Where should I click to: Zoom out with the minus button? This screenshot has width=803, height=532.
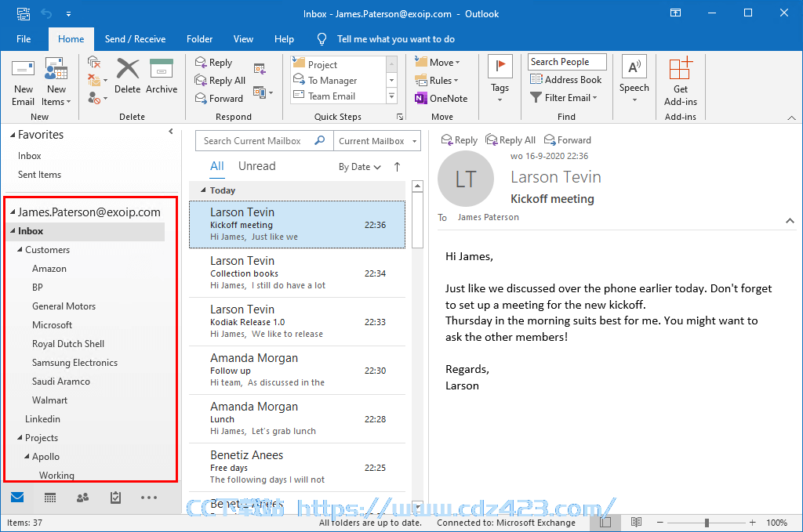pos(660,523)
